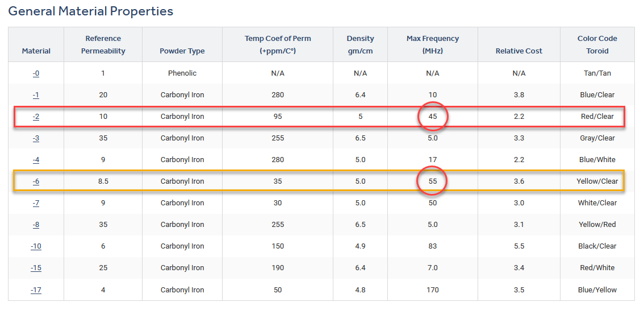The width and height of the screenshot is (644, 310).
Task: Click the -2 material link
Action: 36,117
